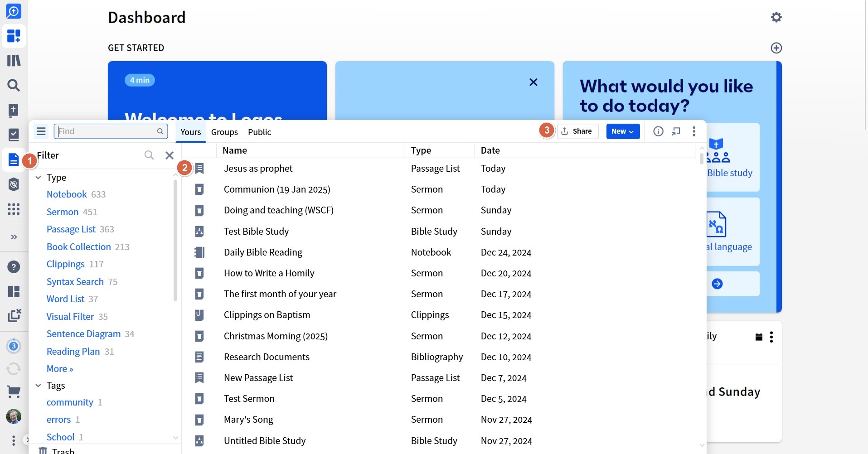
Task: Collapse the Tags filter section
Action: [39, 386]
